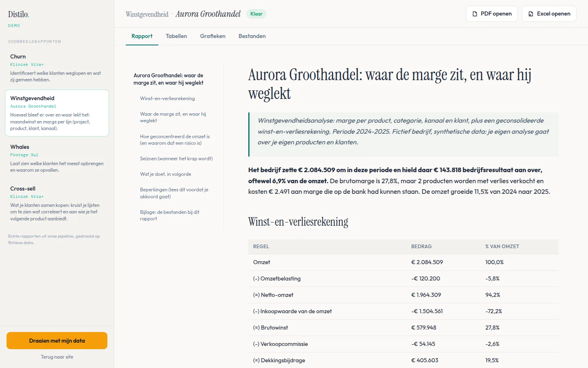
Task: Switch to the Rapport tab
Action: click(x=142, y=36)
